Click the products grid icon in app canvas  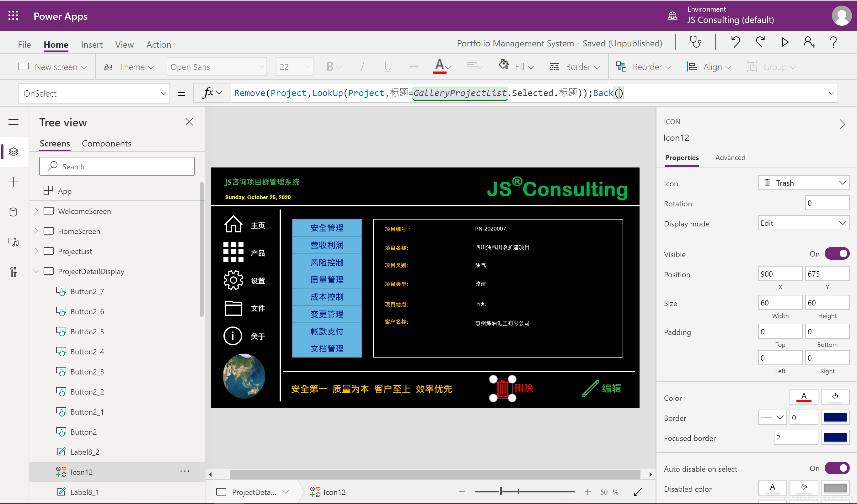pyautogui.click(x=233, y=252)
